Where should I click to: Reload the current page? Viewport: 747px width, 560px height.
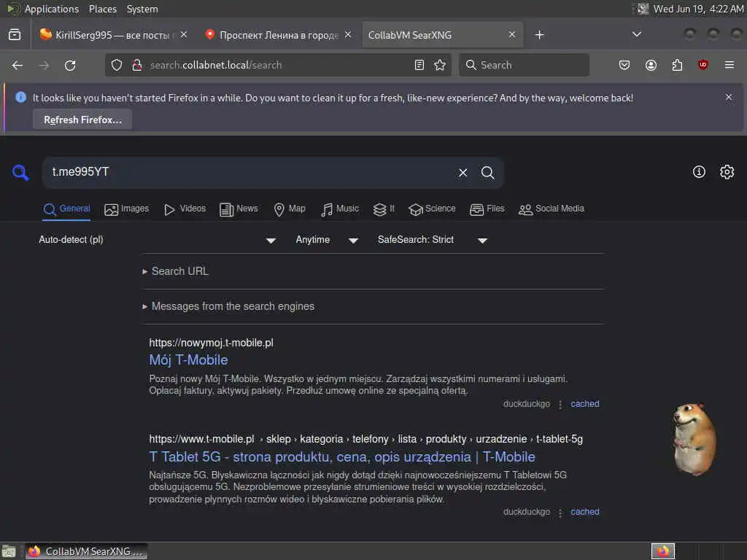pos(70,65)
